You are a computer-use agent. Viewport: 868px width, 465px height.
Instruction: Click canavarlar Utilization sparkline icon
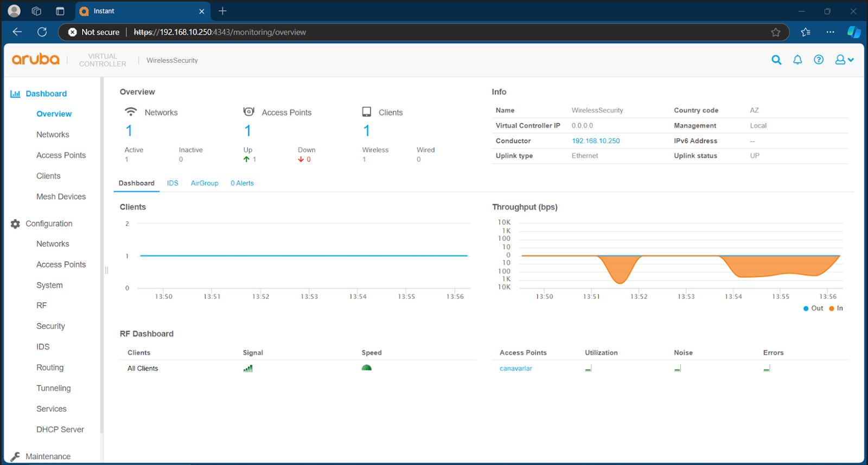coord(589,369)
